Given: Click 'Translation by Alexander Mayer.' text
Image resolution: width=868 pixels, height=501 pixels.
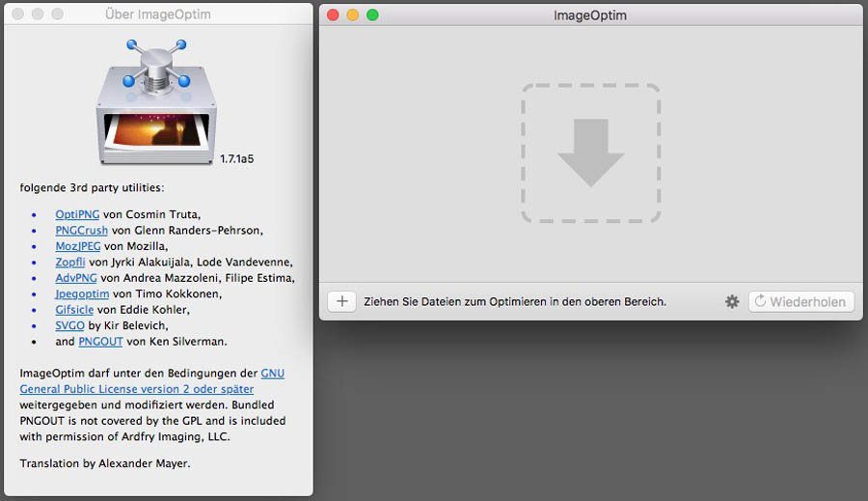Looking at the screenshot, I should tap(104, 463).
